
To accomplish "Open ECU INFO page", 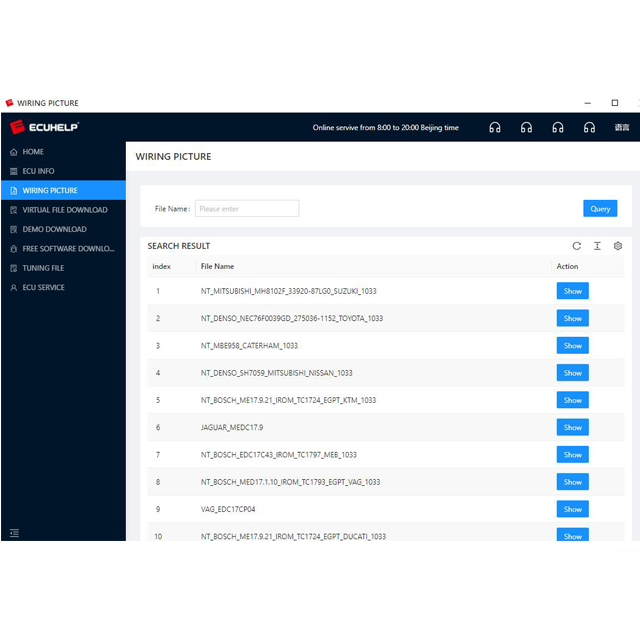I will (38, 171).
